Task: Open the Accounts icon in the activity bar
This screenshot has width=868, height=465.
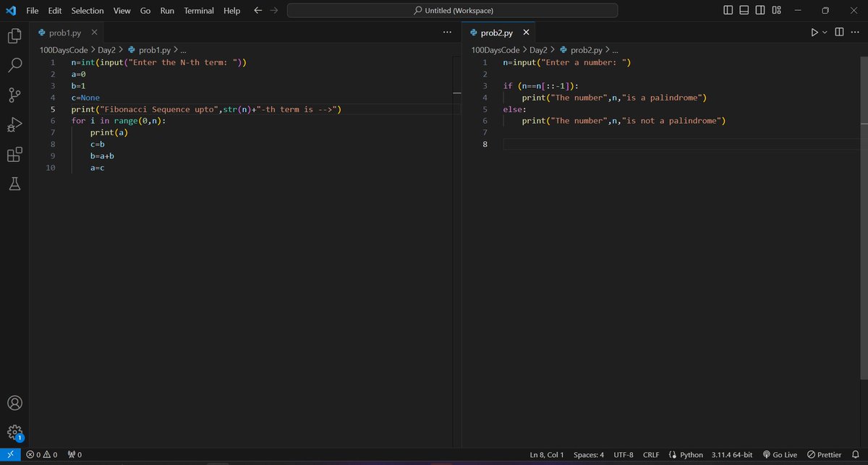Action: [x=15, y=403]
